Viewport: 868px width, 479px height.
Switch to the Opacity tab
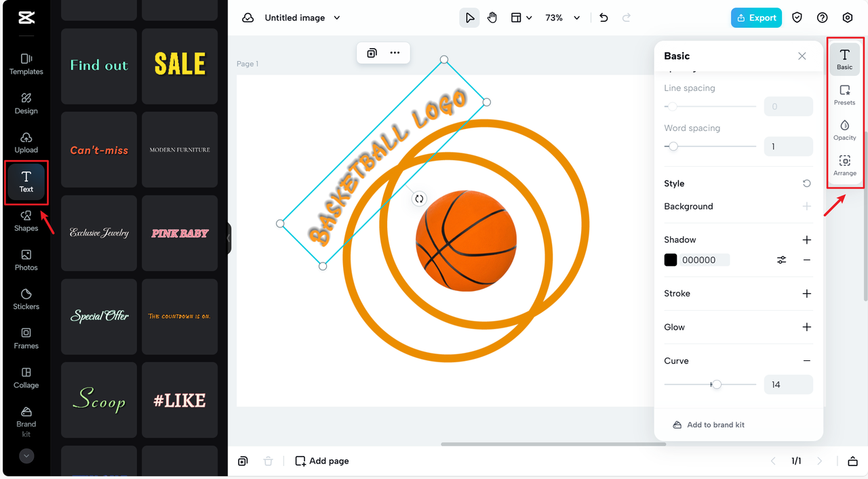(x=844, y=130)
